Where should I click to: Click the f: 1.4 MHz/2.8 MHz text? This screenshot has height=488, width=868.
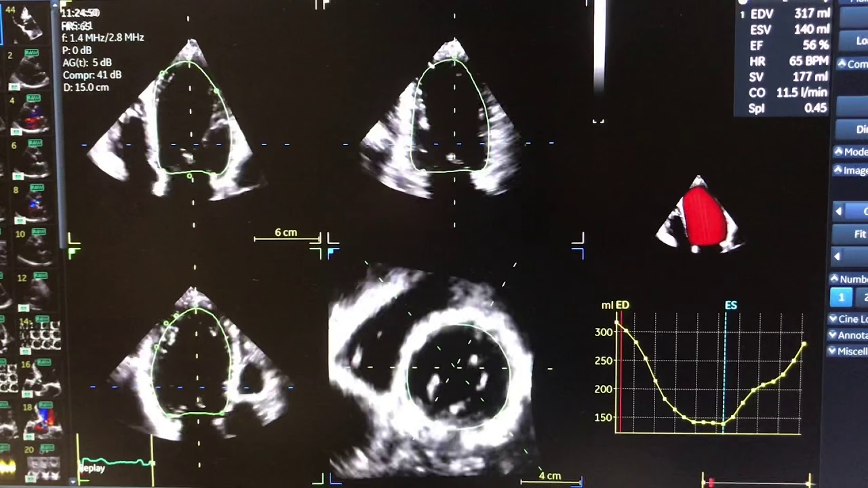point(102,38)
